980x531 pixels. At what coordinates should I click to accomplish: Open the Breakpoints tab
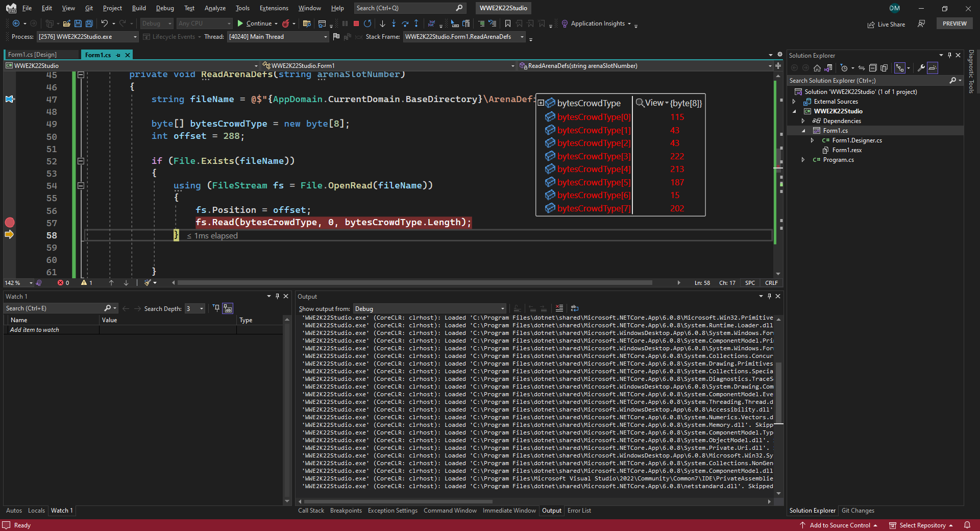(346, 511)
